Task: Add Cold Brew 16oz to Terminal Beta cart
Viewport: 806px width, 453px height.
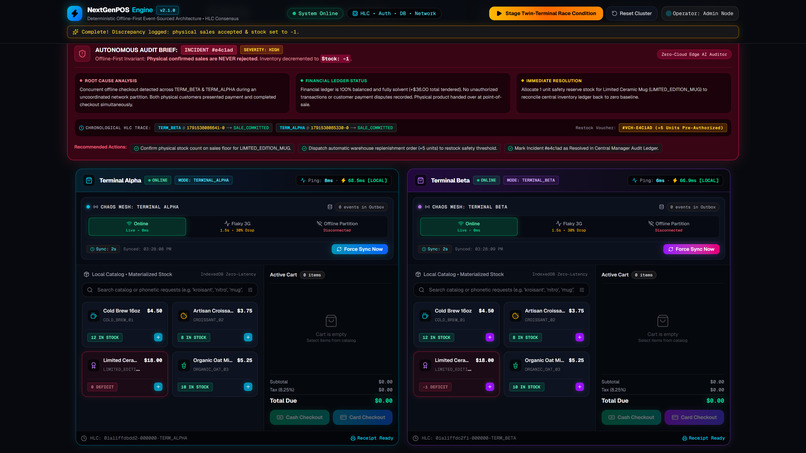Action: [x=489, y=337]
